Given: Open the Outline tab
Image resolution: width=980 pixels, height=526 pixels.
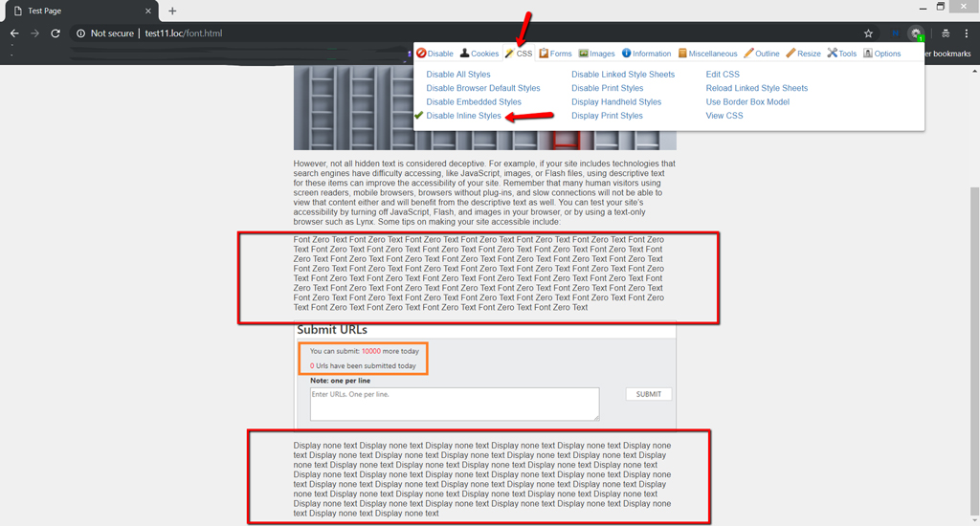Looking at the screenshot, I should click(x=761, y=54).
